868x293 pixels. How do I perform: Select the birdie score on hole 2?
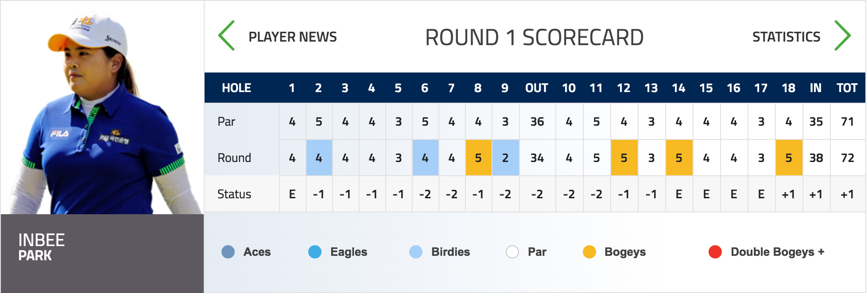(x=319, y=158)
